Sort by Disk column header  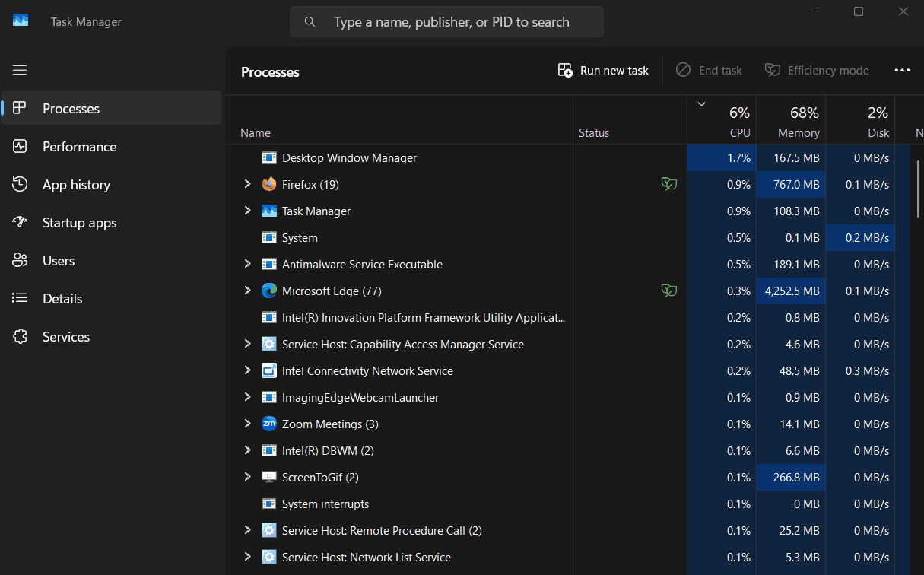point(860,120)
